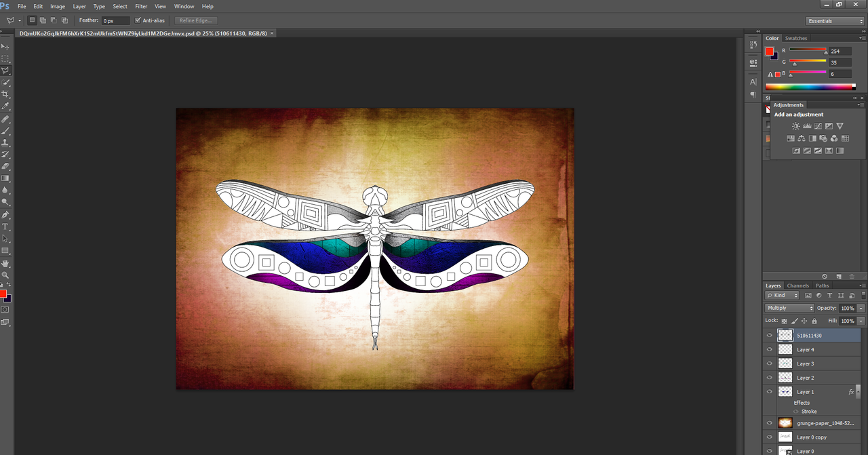Image resolution: width=868 pixels, height=455 pixels.
Task: Select the Eraser tool
Action: coord(5,166)
